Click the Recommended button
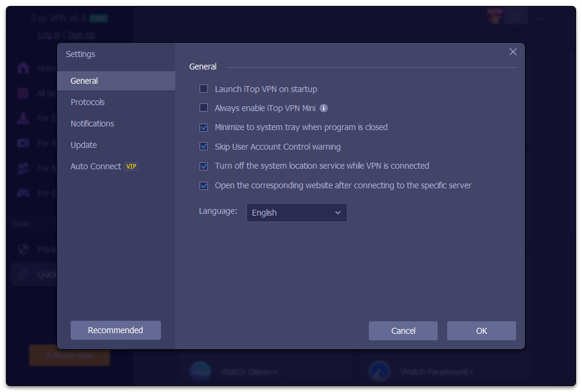This screenshot has width=582, height=392. tap(115, 330)
